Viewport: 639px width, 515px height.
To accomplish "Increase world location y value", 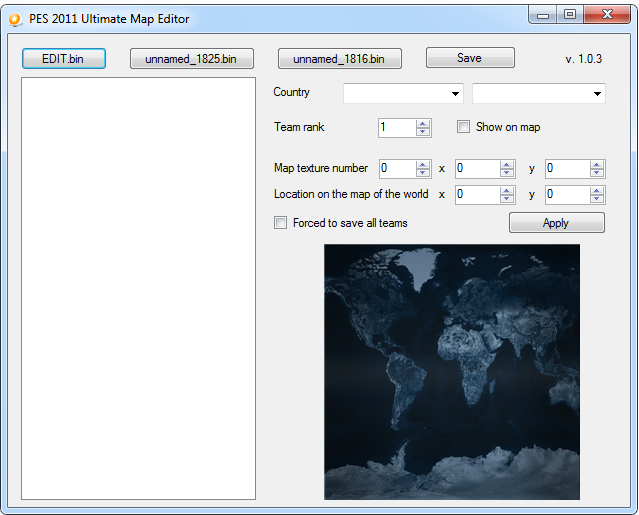I will click(597, 191).
